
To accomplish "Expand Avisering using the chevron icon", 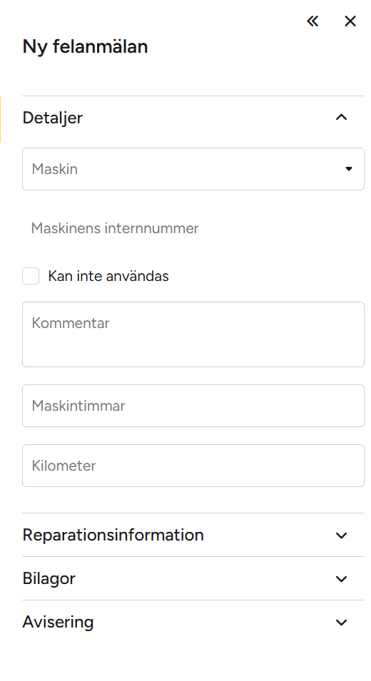I will coord(341,622).
